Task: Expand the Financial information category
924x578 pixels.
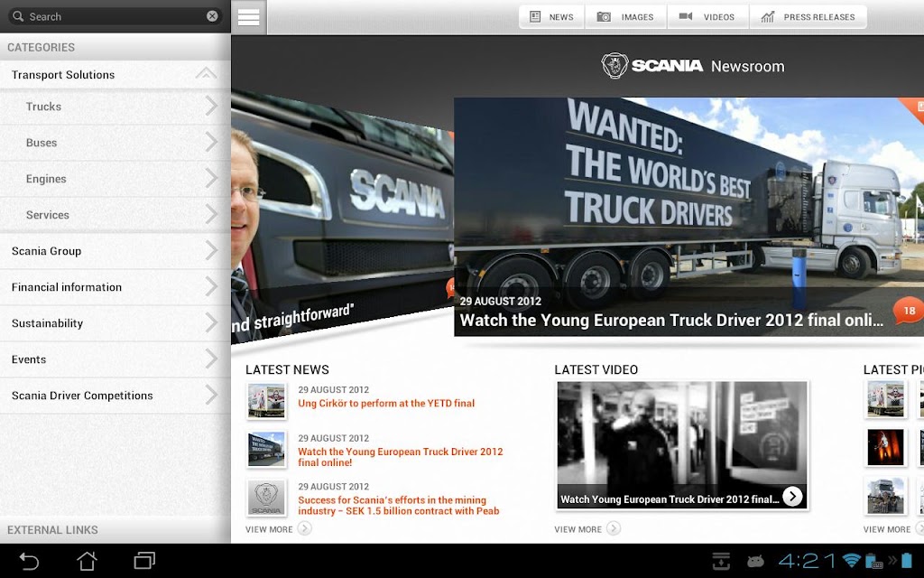Action: 115,287
